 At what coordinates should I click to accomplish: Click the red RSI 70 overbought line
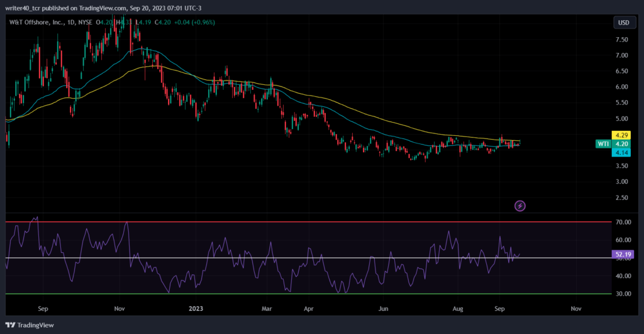tap(308, 222)
